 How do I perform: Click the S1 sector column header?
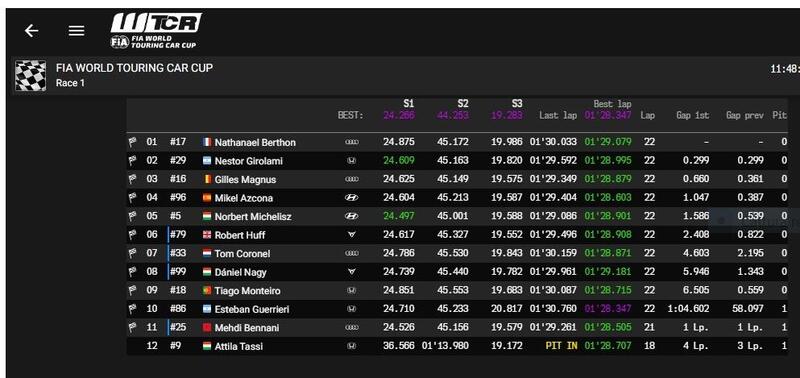point(408,104)
